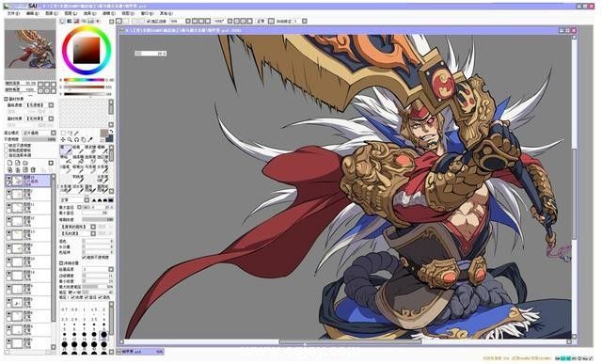Open the Window menu
The image size is (602, 364).
tap(147, 13)
